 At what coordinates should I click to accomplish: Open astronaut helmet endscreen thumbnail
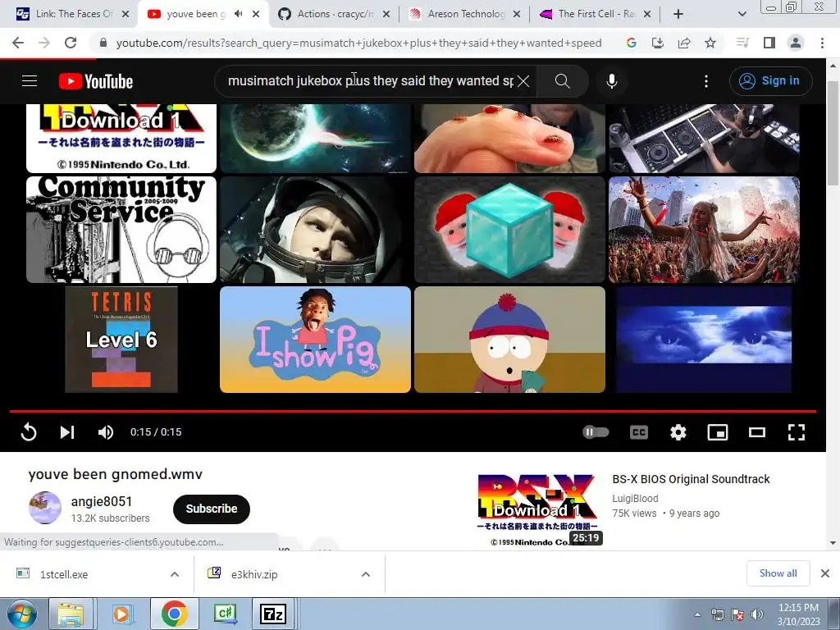pyautogui.click(x=315, y=230)
